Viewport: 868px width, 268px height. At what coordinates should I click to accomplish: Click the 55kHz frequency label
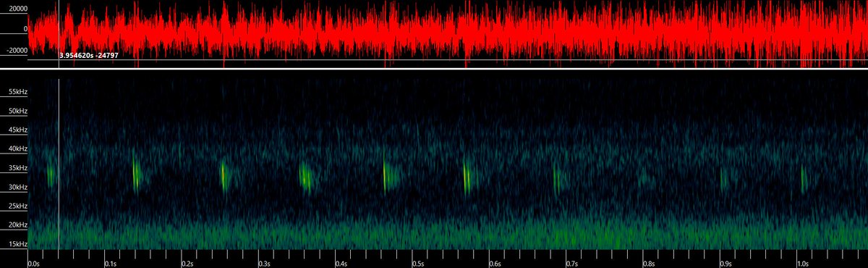[17, 93]
